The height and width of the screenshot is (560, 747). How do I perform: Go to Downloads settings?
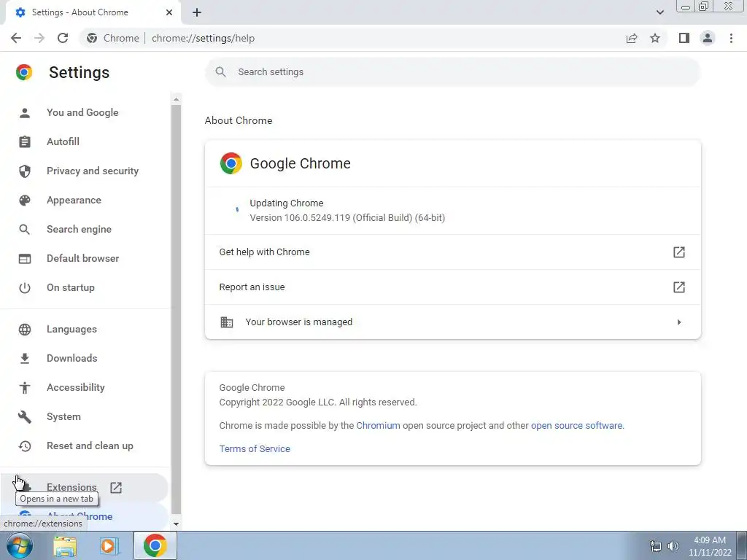pos(72,358)
